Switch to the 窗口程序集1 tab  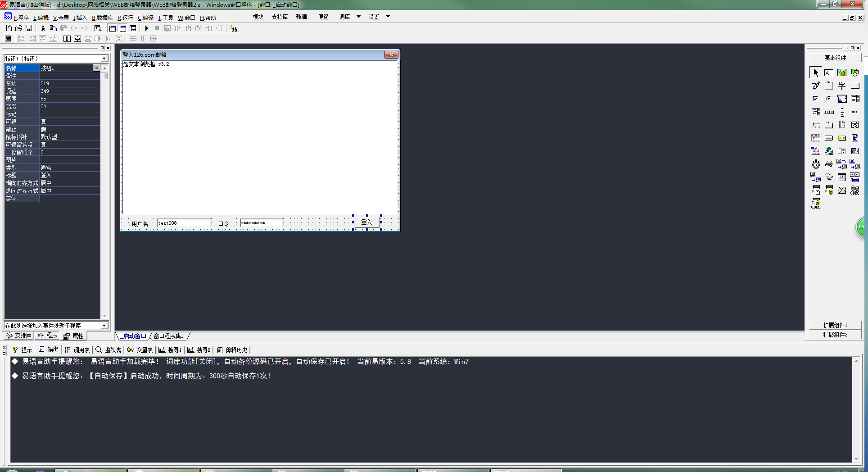tap(168, 336)
